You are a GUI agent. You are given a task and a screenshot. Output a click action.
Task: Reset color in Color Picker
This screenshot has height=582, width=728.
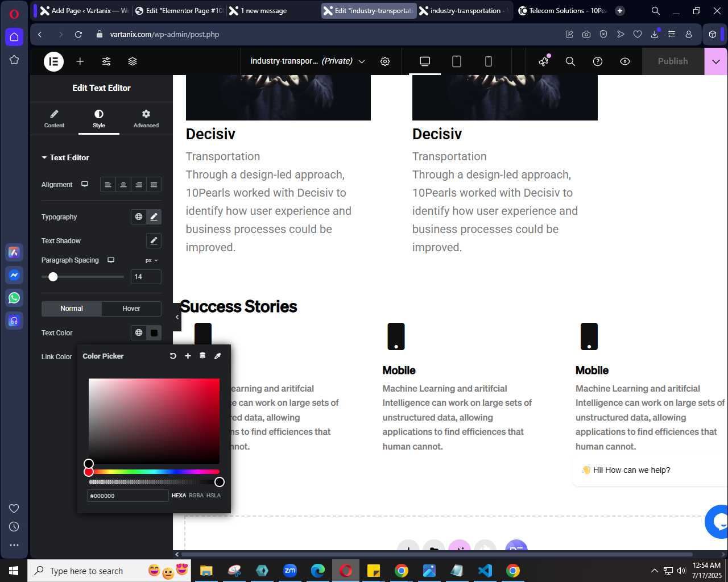pos(173,356)
